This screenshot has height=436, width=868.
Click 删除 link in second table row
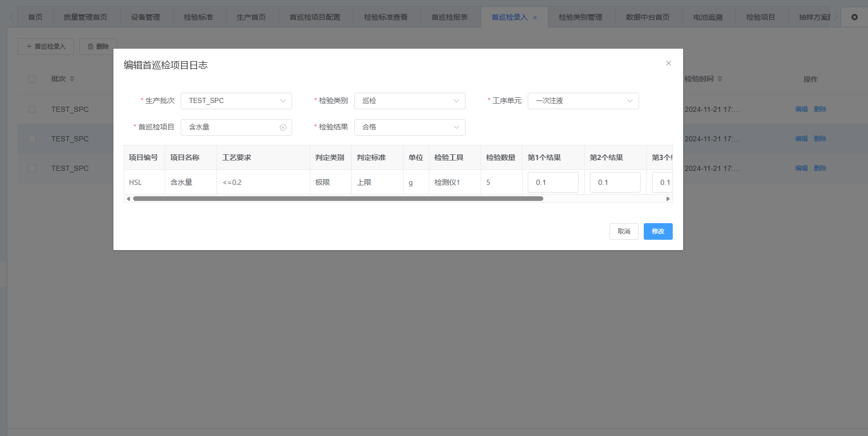pyautogui.click(x=820, y=139)
